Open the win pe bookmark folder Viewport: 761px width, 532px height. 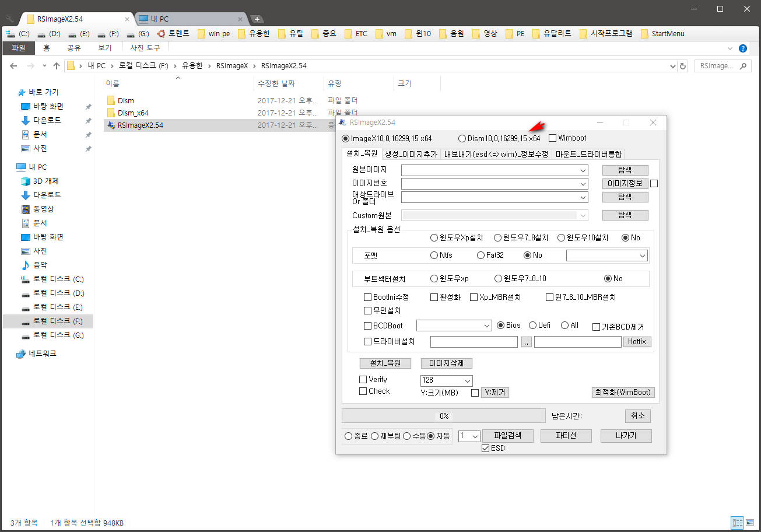(x=213, y=34)
